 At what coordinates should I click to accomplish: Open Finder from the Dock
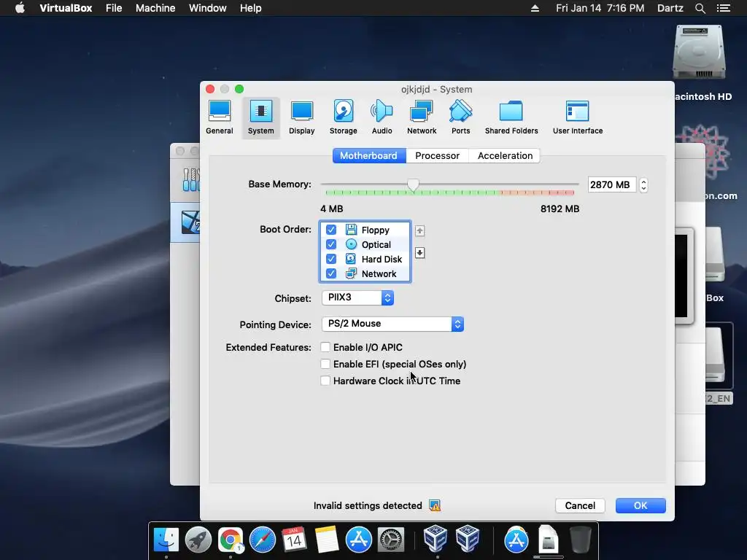pos(166,540)
